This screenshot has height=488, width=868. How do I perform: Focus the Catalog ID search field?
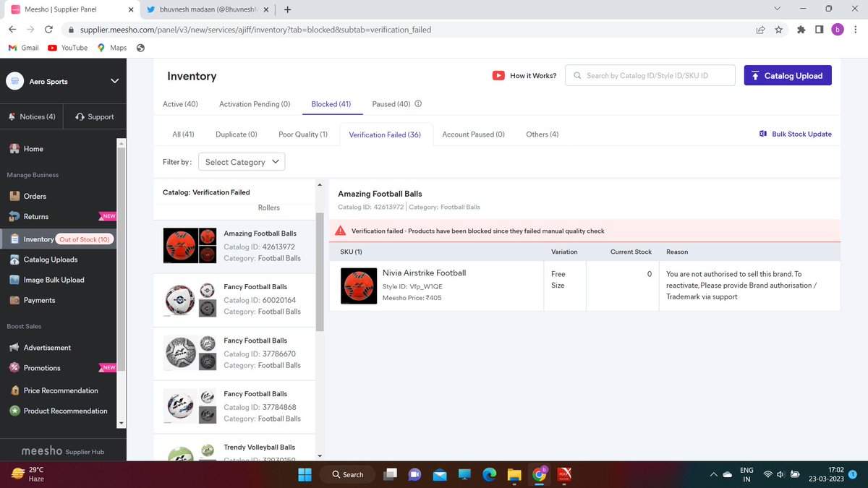click(x=650, y=75)
